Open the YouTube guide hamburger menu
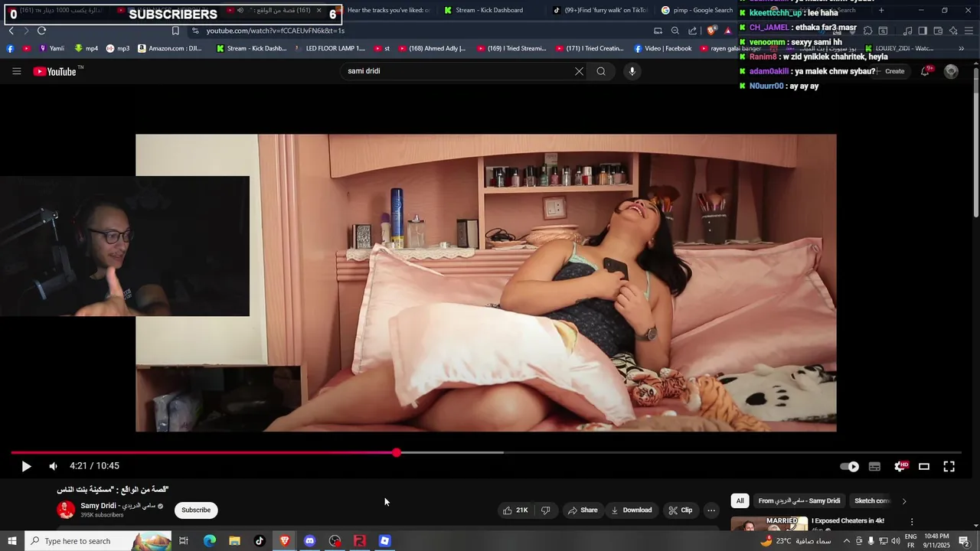This screenshot has width=980, height=551. coord(16,71)
